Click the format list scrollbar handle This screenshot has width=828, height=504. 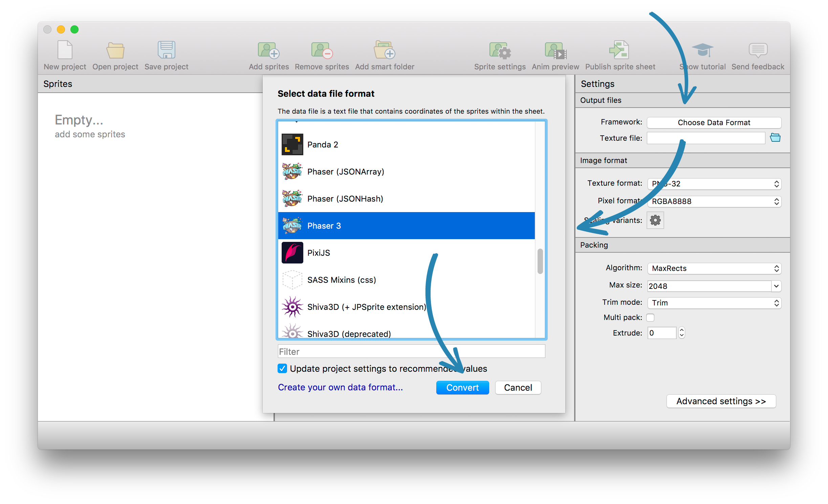click(x=540, y=261)
